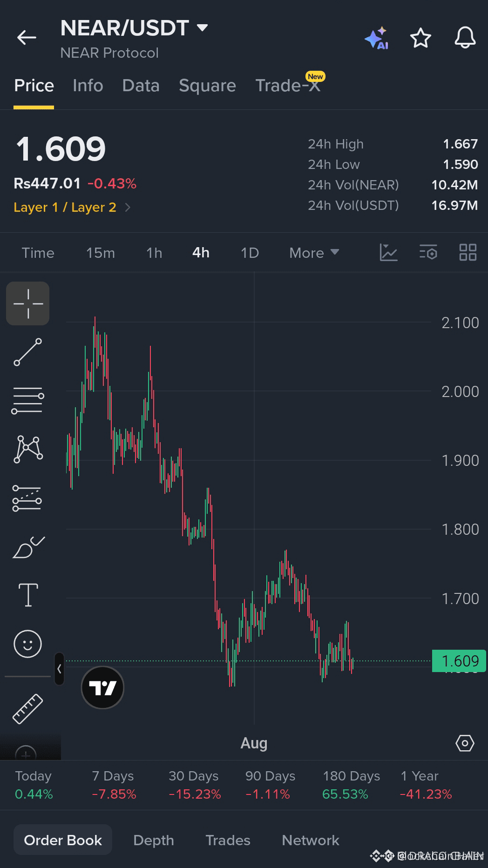Select the 1D interval
The width and height of the screenshot is (488, 868).
pos(250,253)
